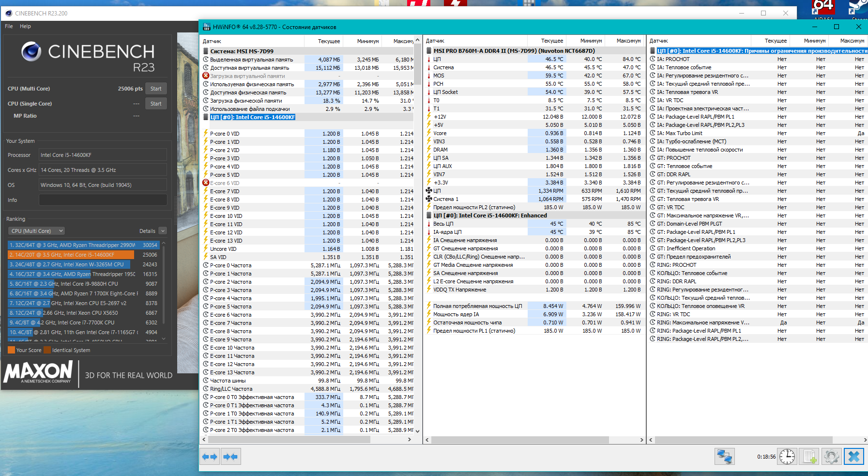
Task: Click the left sensor panel's horizontal scroll right arrow
Action: coord(410,440)
